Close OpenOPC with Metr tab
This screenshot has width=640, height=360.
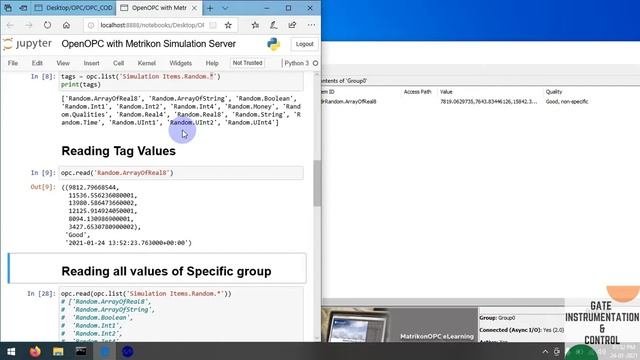point(194,8)
